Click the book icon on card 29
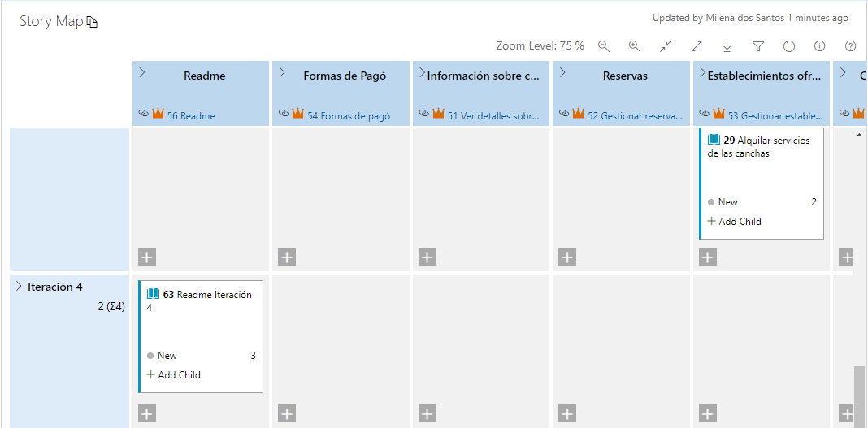868x428 pixels. 714,140
